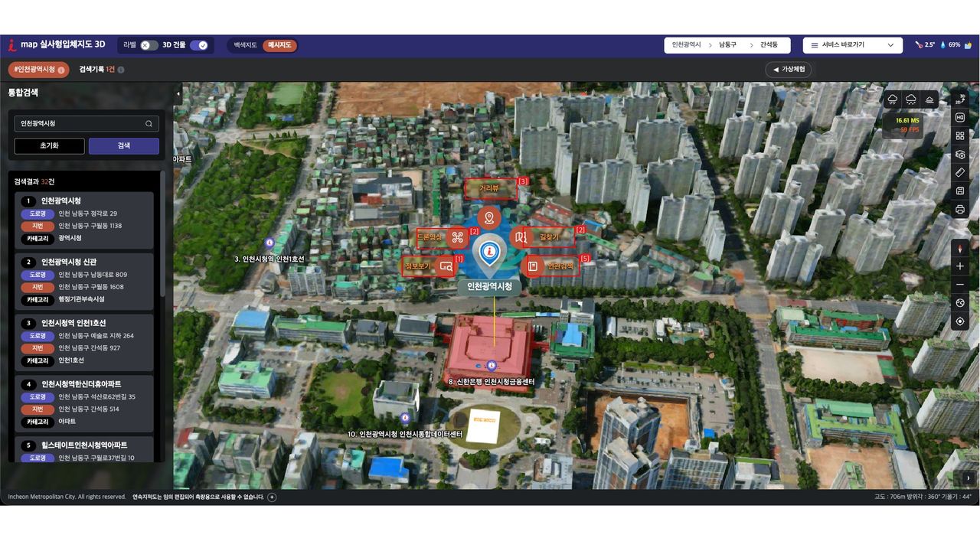The image size is (980, 551).
Task: Expand the 가상체험 panel
Action: click(788, 70)
